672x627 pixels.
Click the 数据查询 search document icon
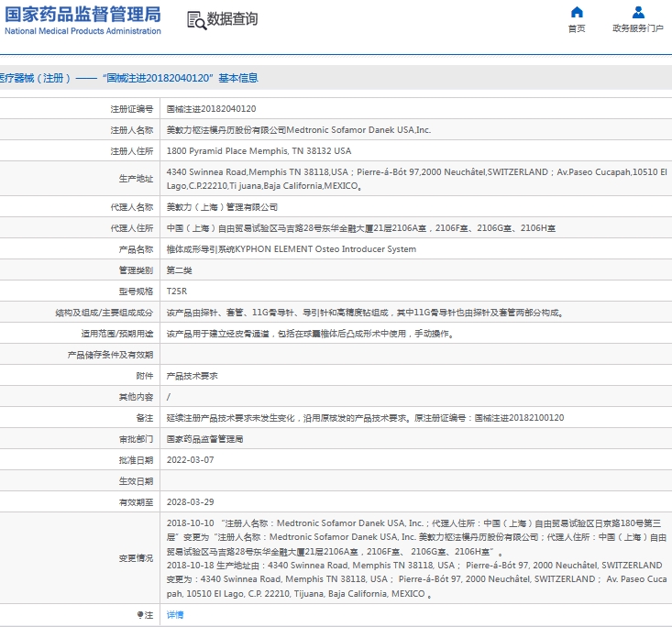click(197, 20)
